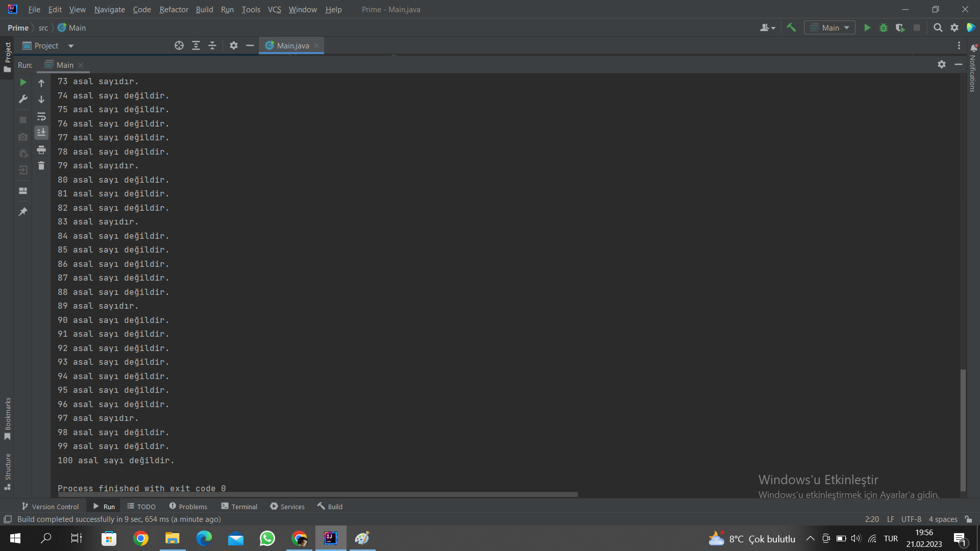Toggle read-only lock icon in status bar

(968, 519)
